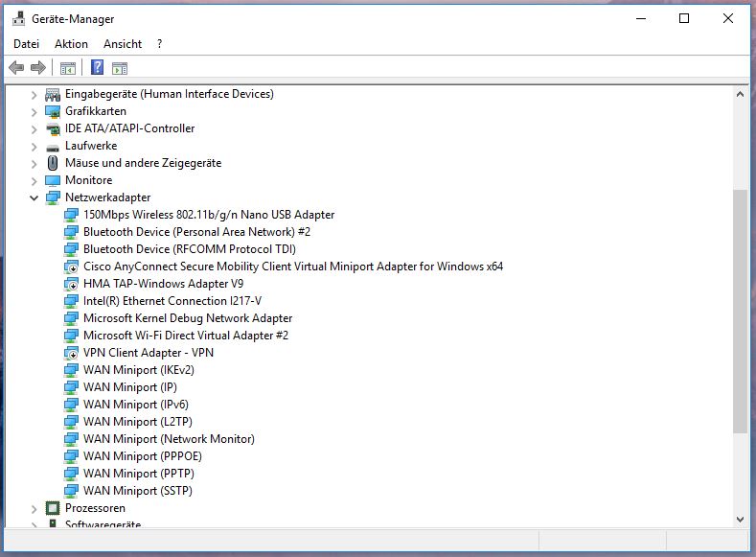Viewport: 756px width, 557px height.
Task: Click the Eingabegeräte category icon
Action: click(53, 94)
